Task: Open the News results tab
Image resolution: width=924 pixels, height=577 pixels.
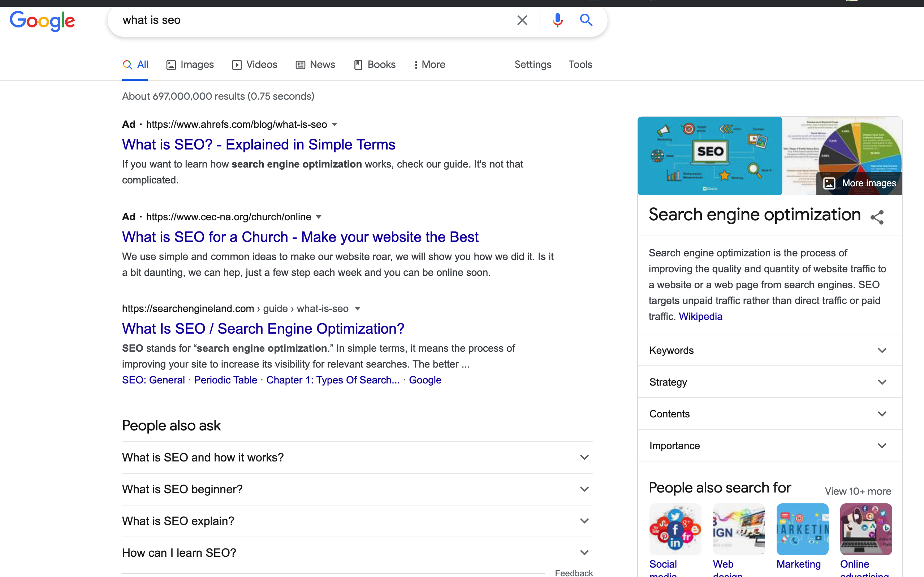Action: coord(315,65)
